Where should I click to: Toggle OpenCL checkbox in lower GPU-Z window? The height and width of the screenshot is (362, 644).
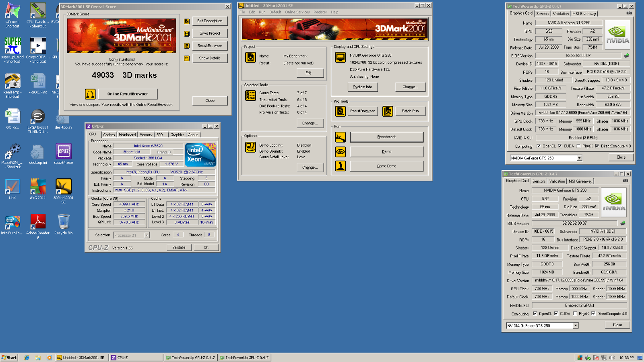tap(535, 314)
